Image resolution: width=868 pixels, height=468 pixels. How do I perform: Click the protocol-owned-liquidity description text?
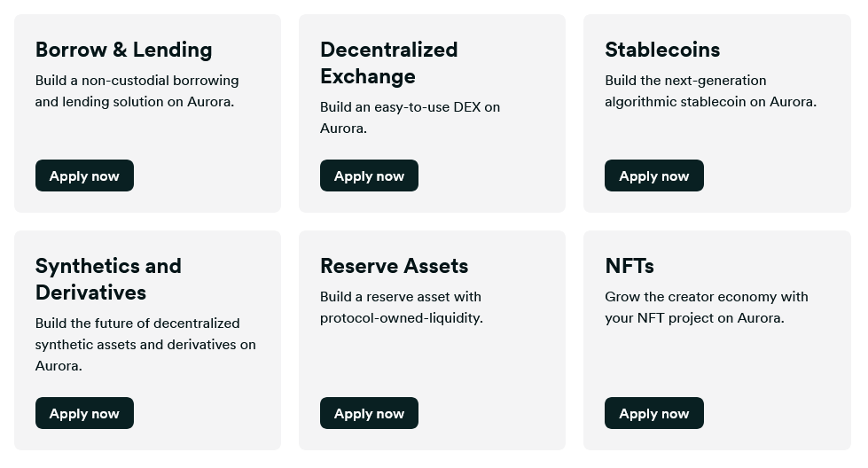[x=402, y=308]
